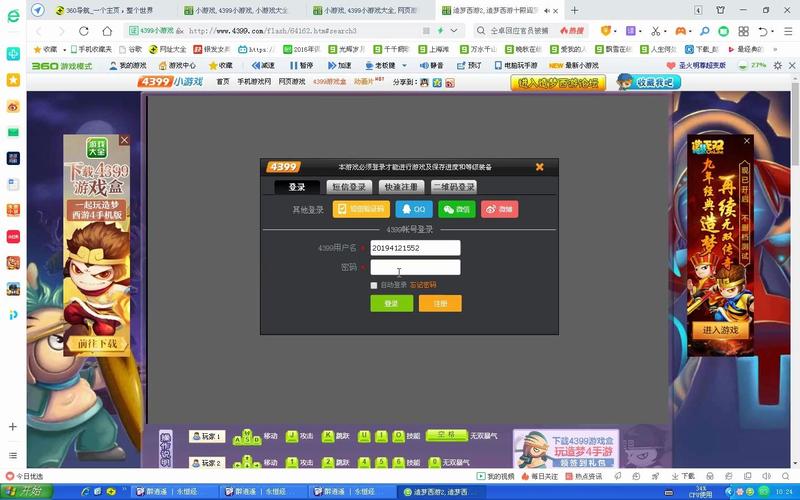Switch to the 360导航 browser tab
This screenshot has height=500, width=800.
pyautogui.click(x=110, y=10)
